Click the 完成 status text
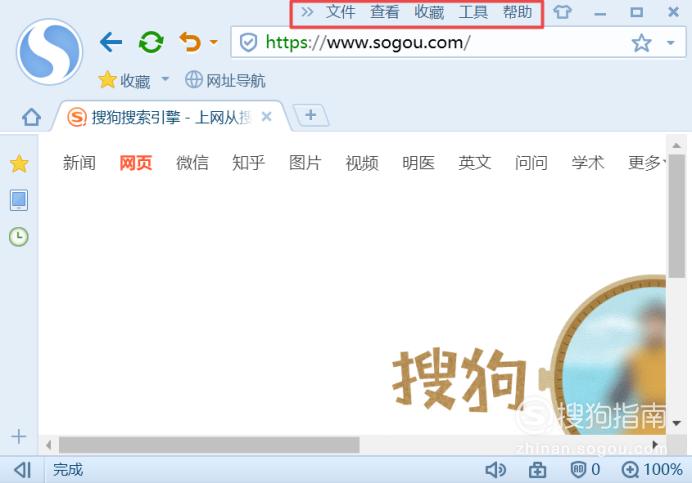692x483 pixels. pos(68,469)
